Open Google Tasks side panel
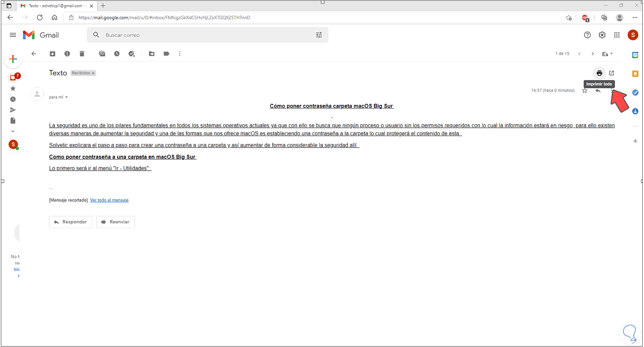Screen dimensions: 644x347 click(x=635, y=93)
